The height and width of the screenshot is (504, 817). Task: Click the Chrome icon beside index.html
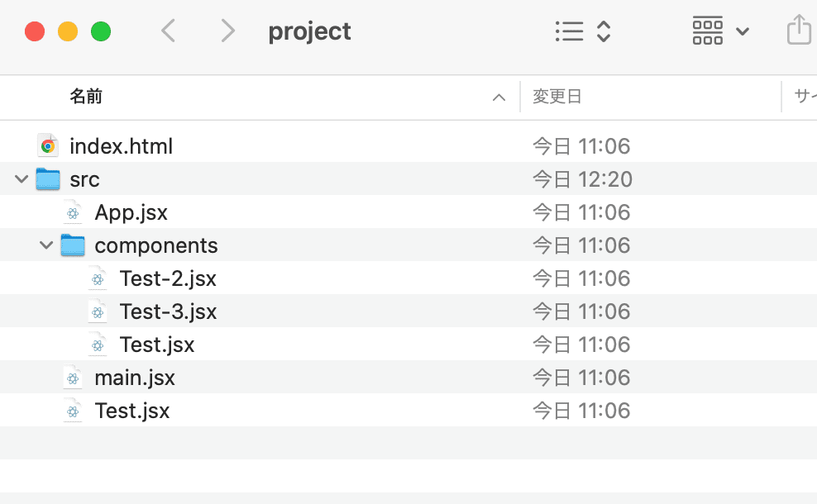(48, 145)
